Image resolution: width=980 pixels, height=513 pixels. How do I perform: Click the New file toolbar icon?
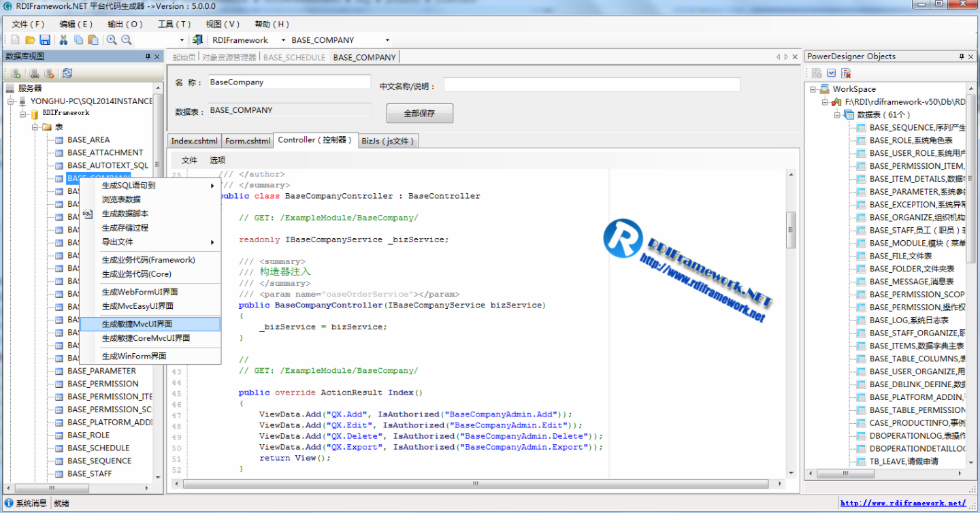click(15, 40)
